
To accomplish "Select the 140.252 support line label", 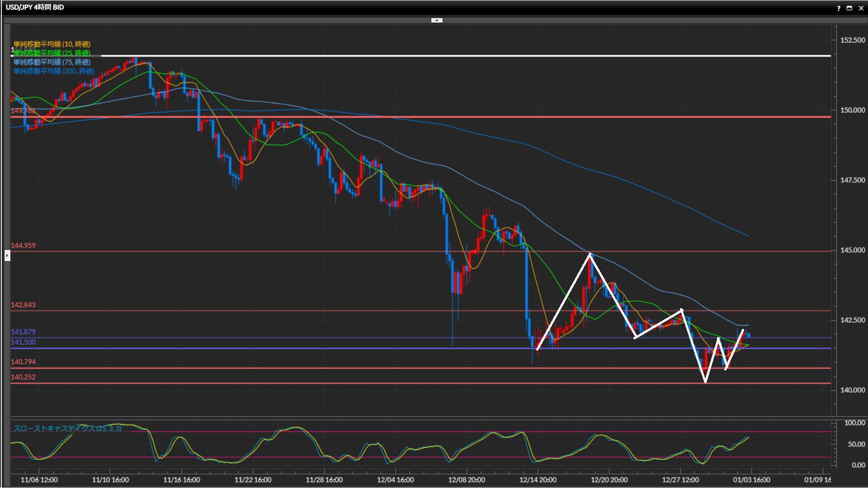I will tap(23, 377).
